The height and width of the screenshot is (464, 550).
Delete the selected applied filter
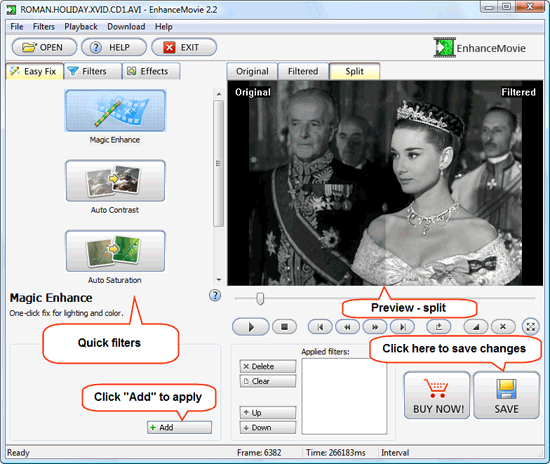(268, 367)
